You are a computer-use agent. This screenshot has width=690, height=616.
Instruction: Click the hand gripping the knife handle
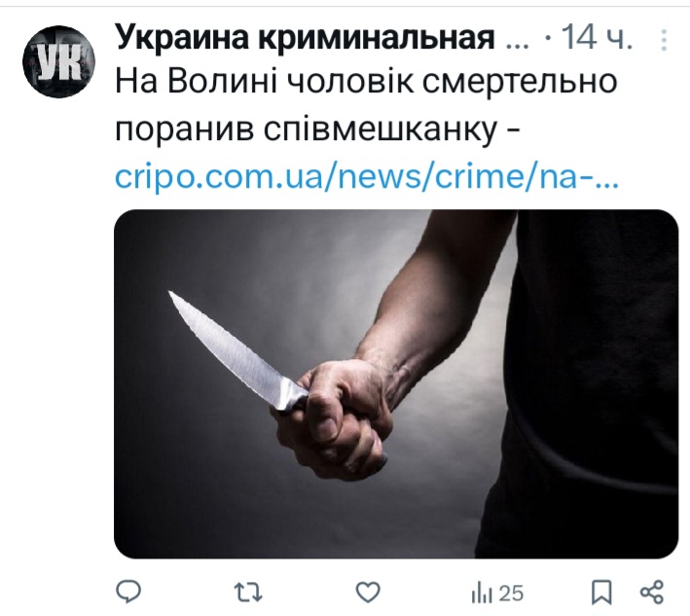(337, 420)
